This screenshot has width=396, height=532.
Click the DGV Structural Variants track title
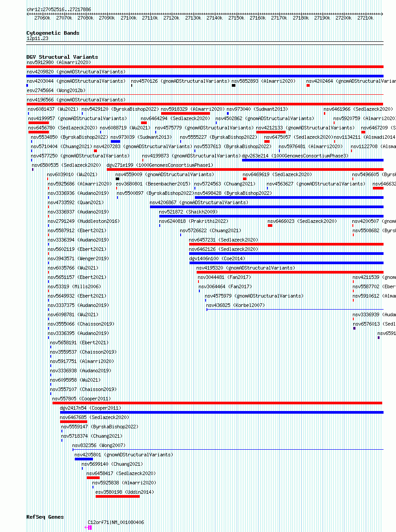62,57
